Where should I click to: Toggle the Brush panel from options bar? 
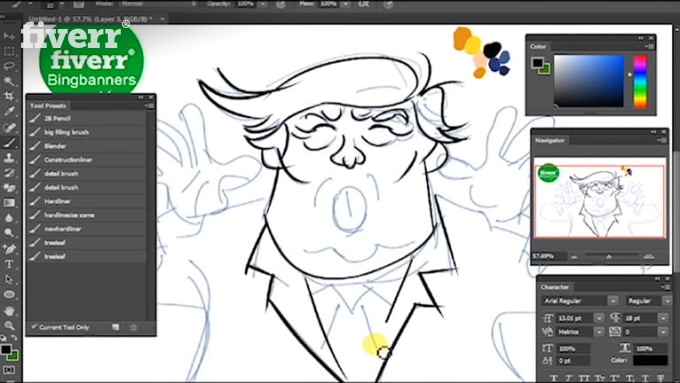point(78,4)
